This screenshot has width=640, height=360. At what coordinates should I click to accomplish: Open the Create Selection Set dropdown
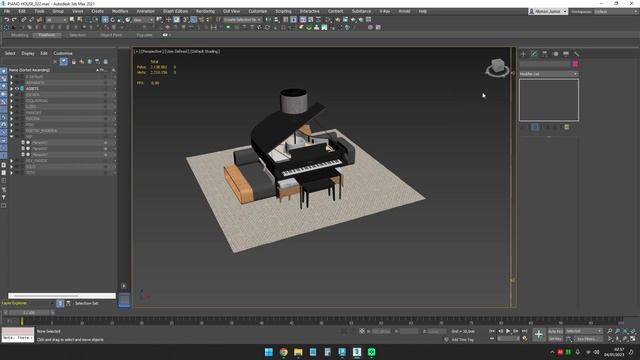[x=242, y=20]
